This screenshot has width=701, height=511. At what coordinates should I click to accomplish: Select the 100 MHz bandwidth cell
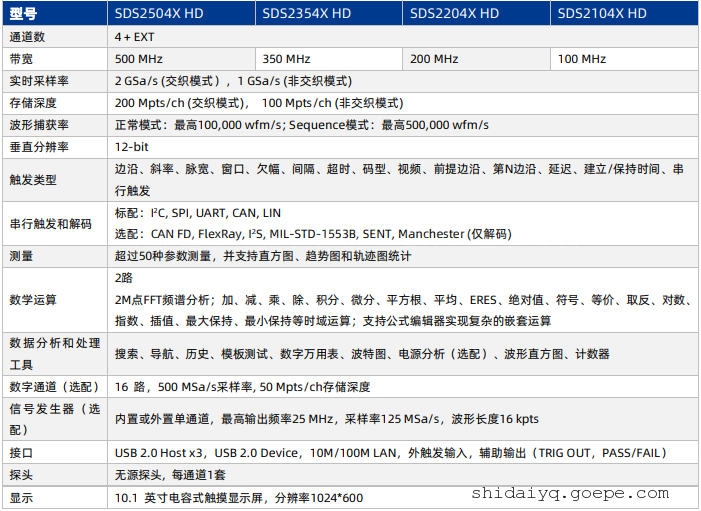[x=582, y=59]
